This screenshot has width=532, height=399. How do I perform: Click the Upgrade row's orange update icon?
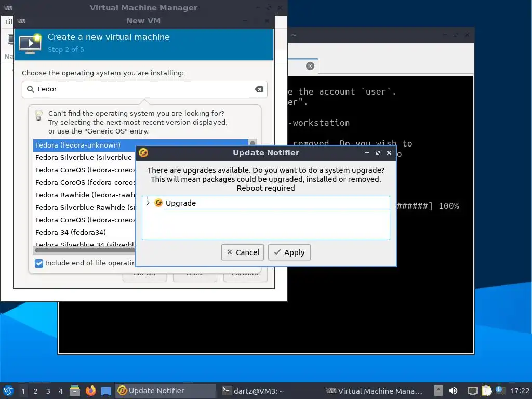coord(158,203)
